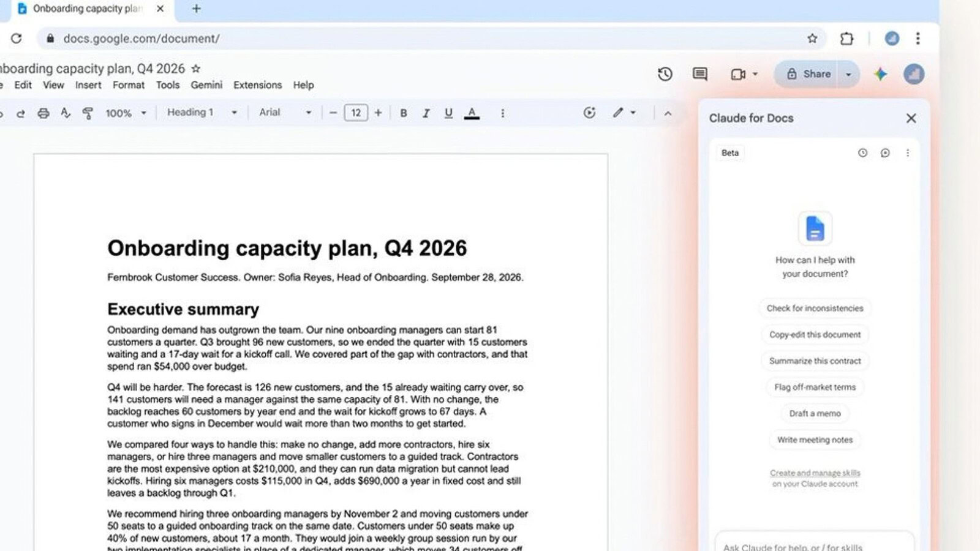Screen dimensions: 980x551
Task: Open the editing mode pencil dropdown
Action: pyautogui.click(x=624, y=113)
